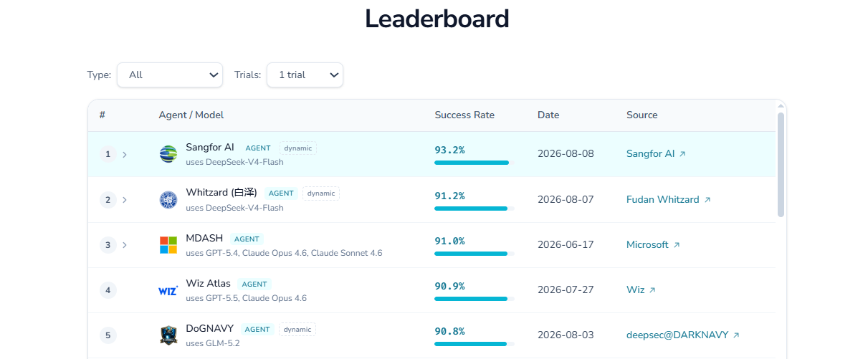Click the 'uses GLM-5.2' model text
The image size is (868, 359).
[213, 343]
